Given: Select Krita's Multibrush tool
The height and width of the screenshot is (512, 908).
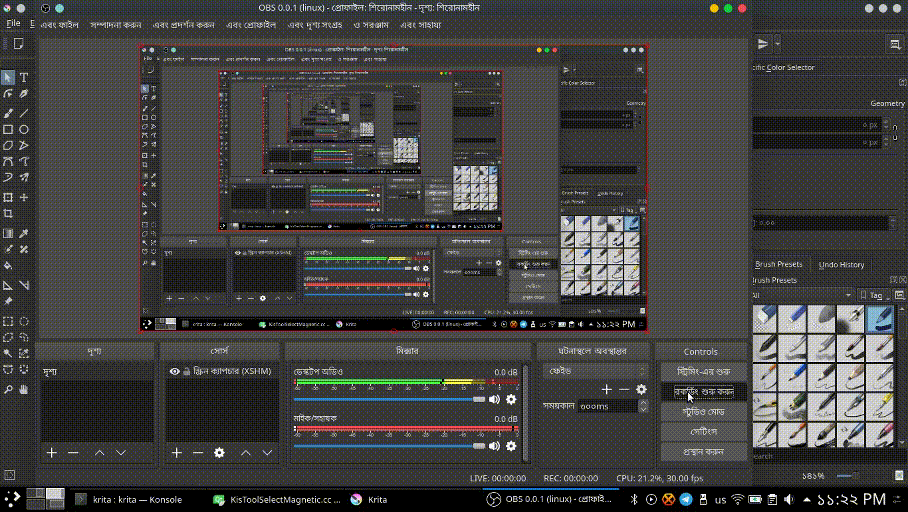Looking at the screenshot, I should [x=24, y=177].
